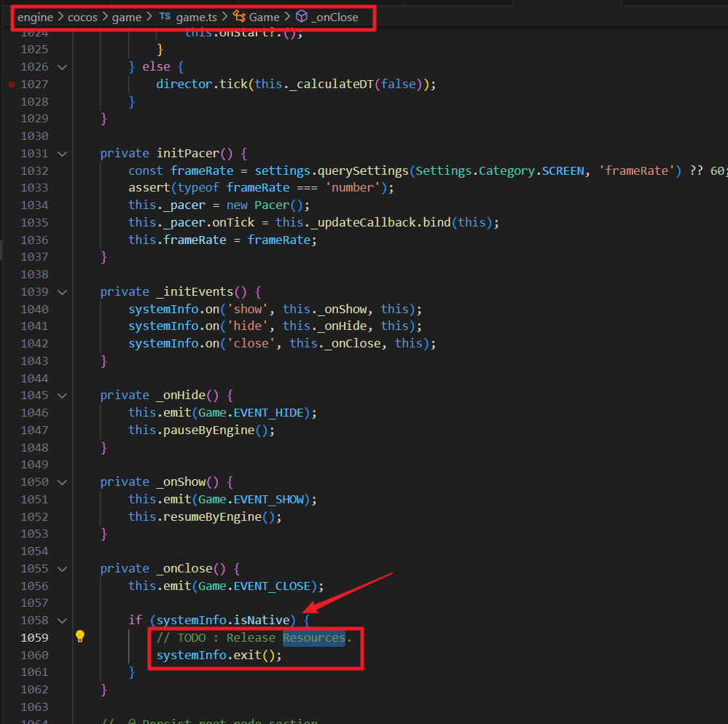Click 'EVENT_SHOW' on line 1051
The width and height of the screenshot is (728, 724).
point(268,500)
